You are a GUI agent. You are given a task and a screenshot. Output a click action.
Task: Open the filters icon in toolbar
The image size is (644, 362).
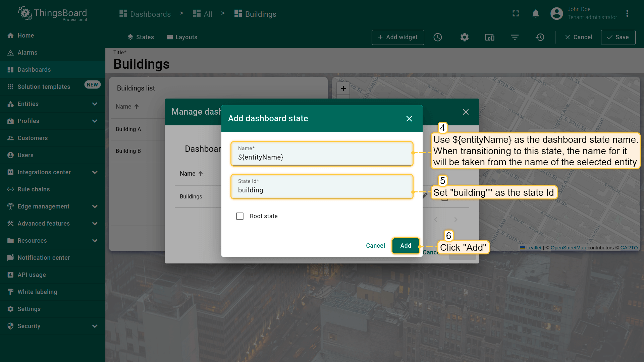515,37
